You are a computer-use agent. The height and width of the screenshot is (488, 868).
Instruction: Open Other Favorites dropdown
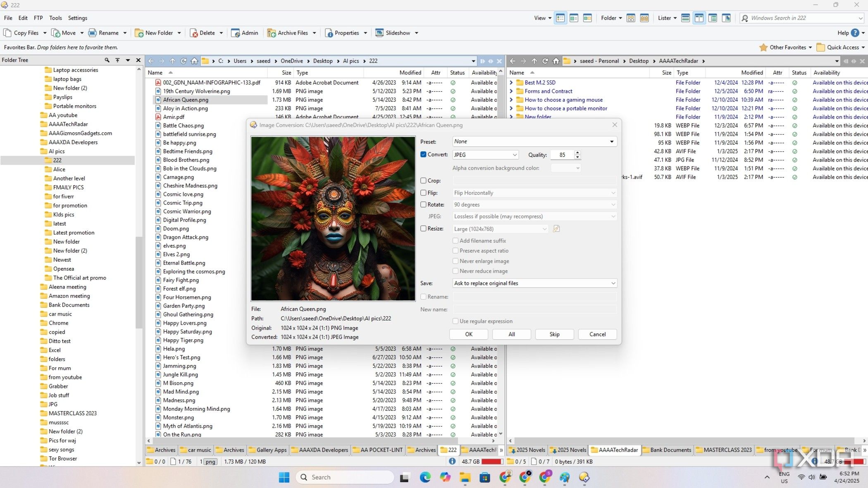pyautogui.click(x=786, y=48)
